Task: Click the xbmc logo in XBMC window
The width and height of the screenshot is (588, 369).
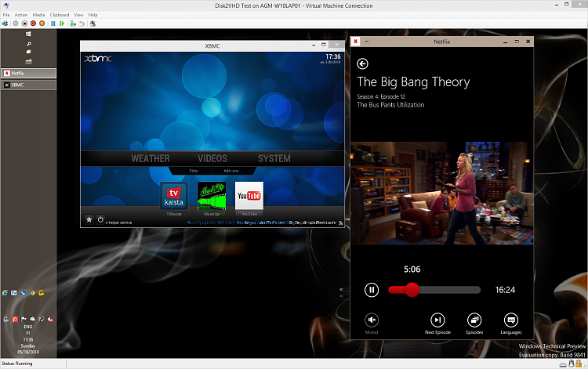Action: pos(97,59)
